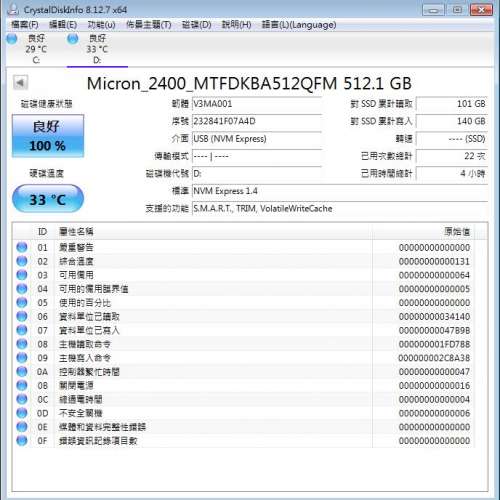
Task: Click the firmware field V3MA001
Action: (x=257, y=104)
